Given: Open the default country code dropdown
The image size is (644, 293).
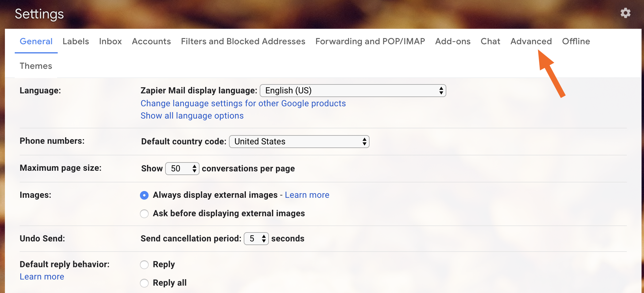Looking at the screenshot, I should coord(299,142).
